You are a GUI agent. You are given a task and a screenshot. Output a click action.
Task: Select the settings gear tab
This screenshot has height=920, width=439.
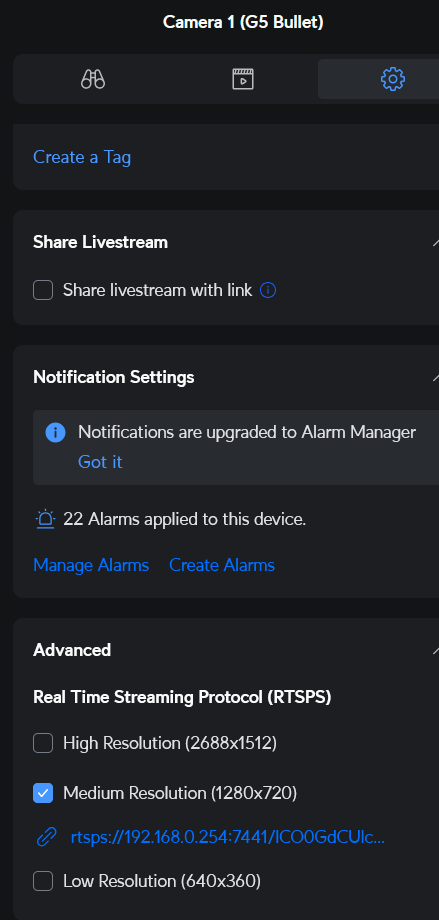[393, 79]
